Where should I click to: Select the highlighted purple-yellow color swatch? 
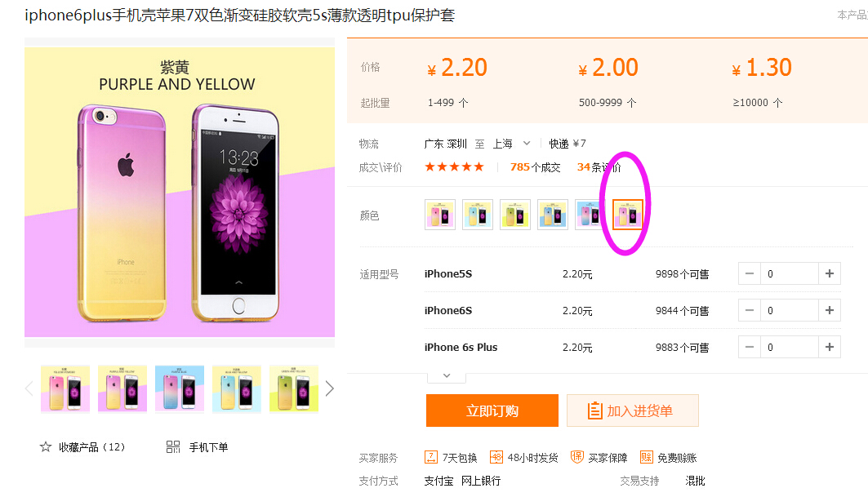point(628,215)
